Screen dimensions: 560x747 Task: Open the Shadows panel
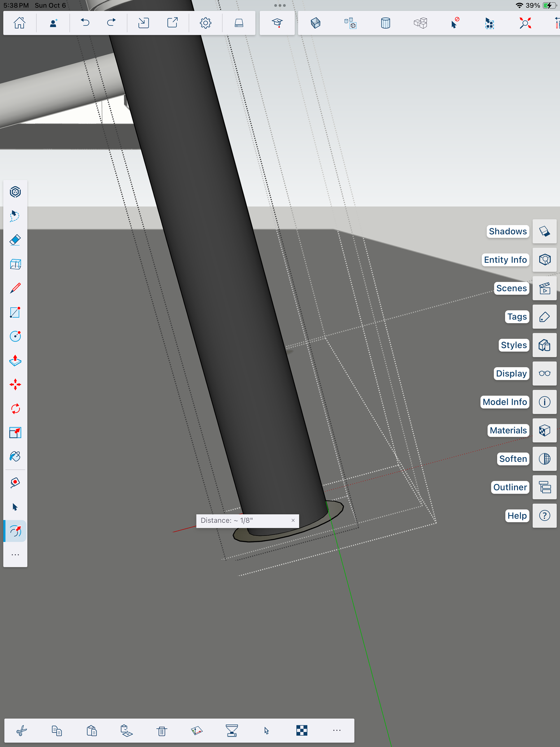(x=545, y=231)
